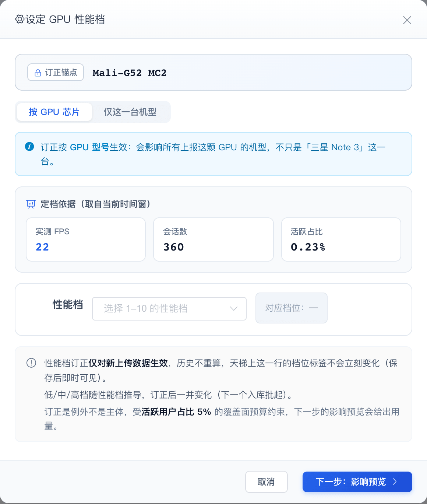Click the 取消 button
Screen dimensions: 427x504
(266, 482)
